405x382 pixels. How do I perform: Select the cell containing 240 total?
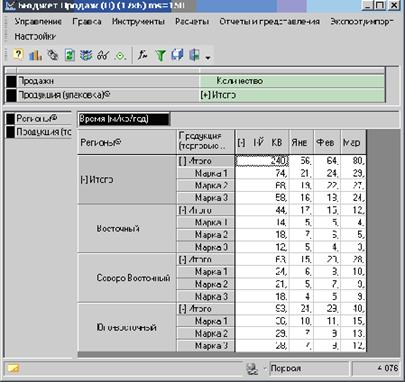[262, 161]
